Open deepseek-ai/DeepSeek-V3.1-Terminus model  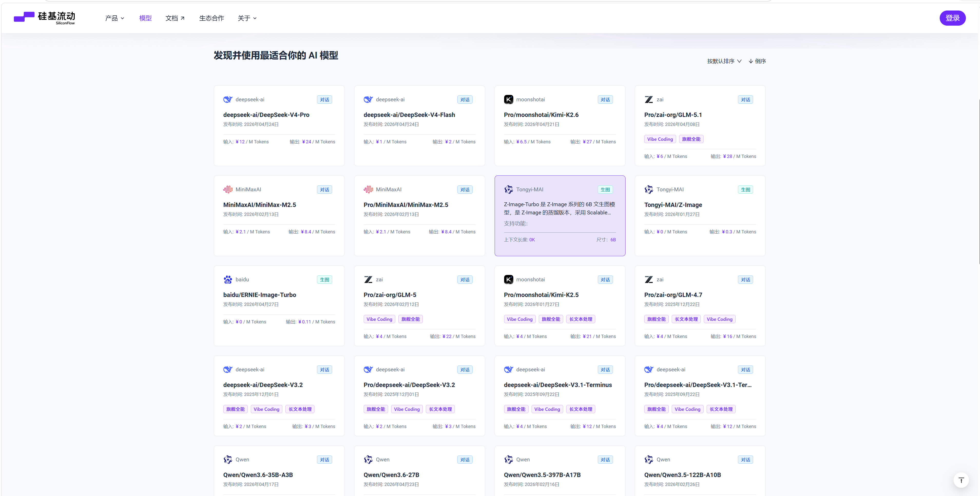(x=558, y=385)
